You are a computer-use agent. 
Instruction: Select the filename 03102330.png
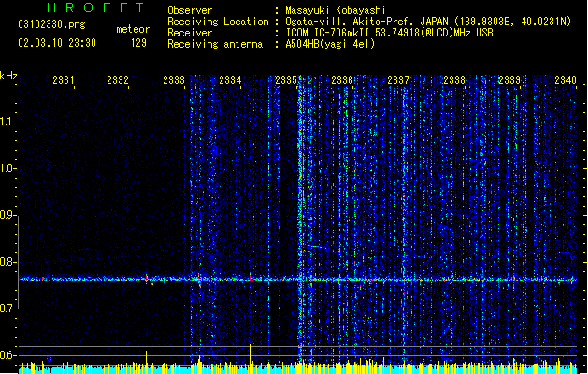point(51,24)
